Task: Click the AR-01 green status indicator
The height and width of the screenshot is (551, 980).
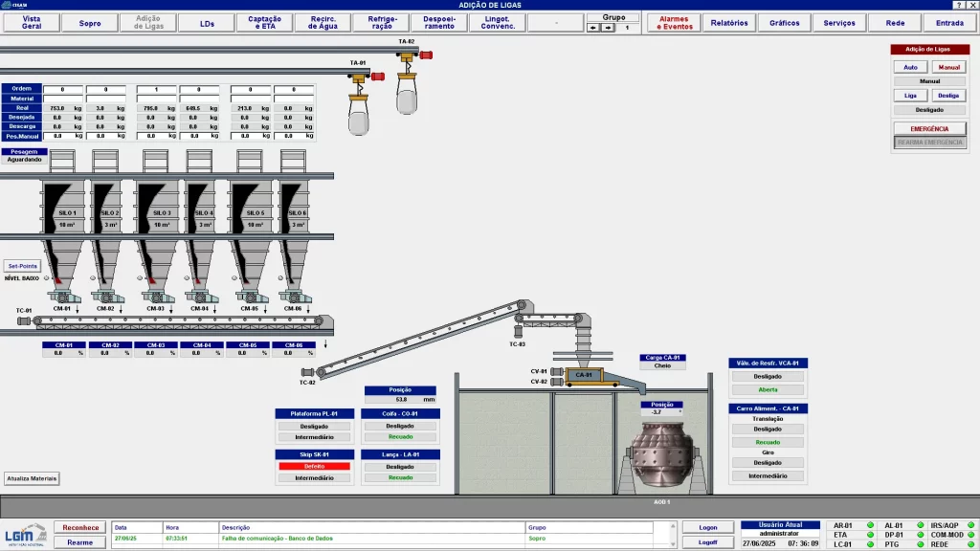Action: pyautogui.click(x=870, y=525)
